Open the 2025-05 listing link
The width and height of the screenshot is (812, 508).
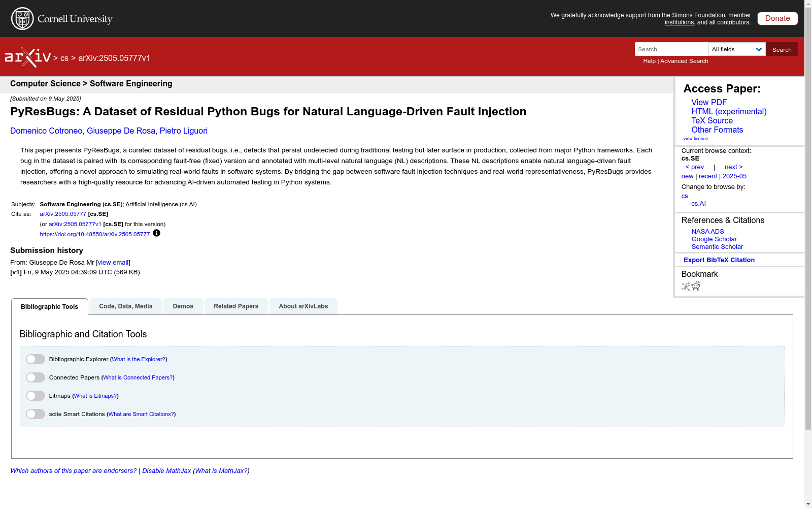[x=734, y=176]
